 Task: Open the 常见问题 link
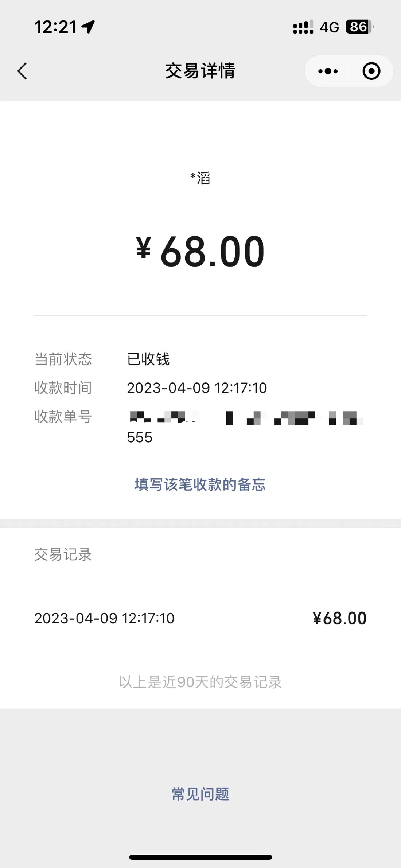tap(200, 794)
